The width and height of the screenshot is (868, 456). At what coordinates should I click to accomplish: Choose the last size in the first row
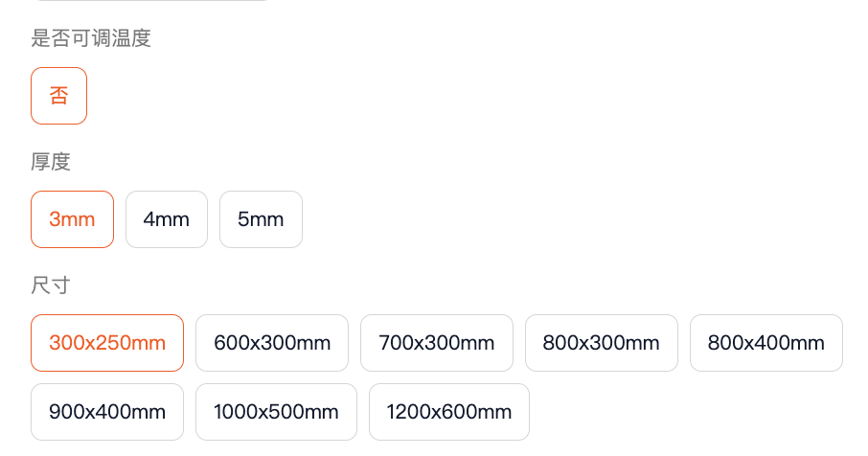pos(766,343)
